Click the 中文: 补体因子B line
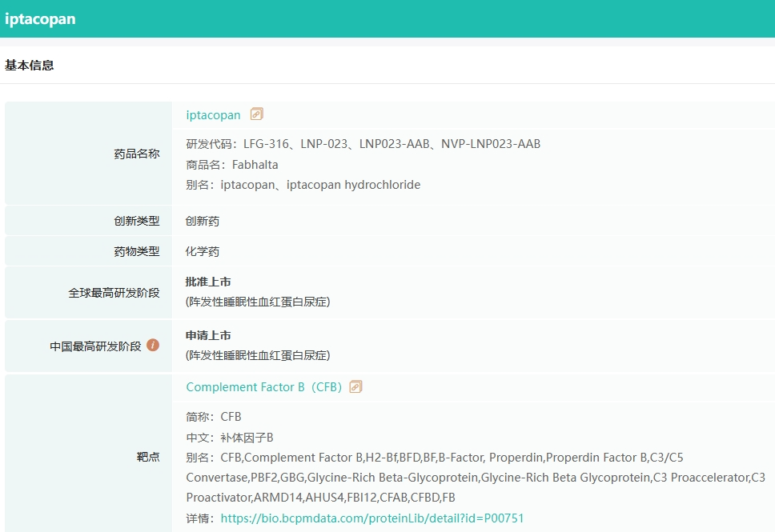The height and width of the screenshot is (532, 775). [229, 438]
